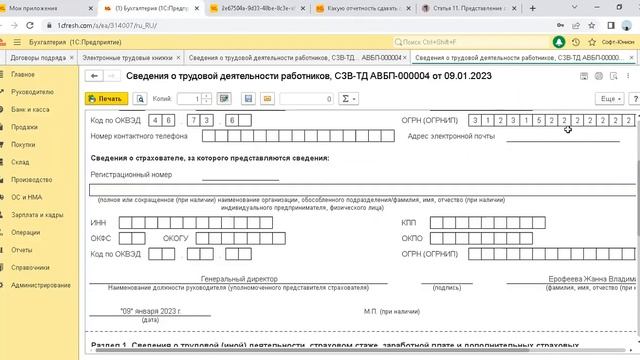The image size is (640, 360).
Task: Click the Генеральный директор position text
Action: point(239,279)
